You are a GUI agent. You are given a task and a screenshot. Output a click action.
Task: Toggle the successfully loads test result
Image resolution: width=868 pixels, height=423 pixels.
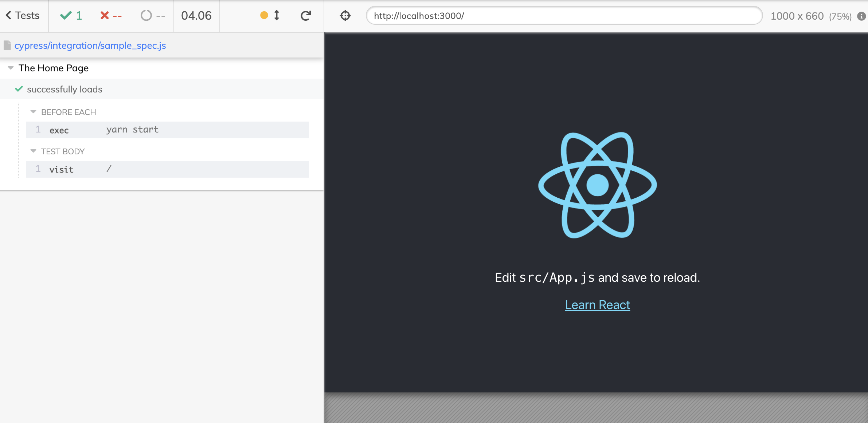[x=65, y=90]
